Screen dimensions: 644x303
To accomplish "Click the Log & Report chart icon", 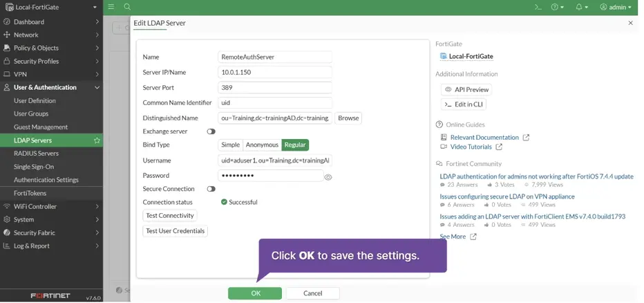I will coord(7,246).
